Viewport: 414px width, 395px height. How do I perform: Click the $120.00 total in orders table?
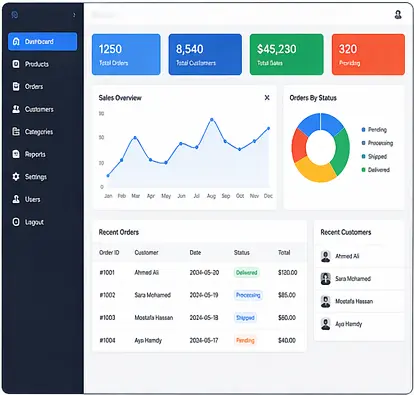coord(288,272)
